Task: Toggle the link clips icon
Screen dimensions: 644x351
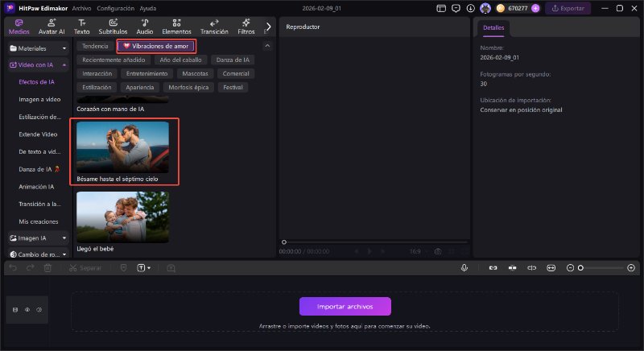Action: point(493,268)
